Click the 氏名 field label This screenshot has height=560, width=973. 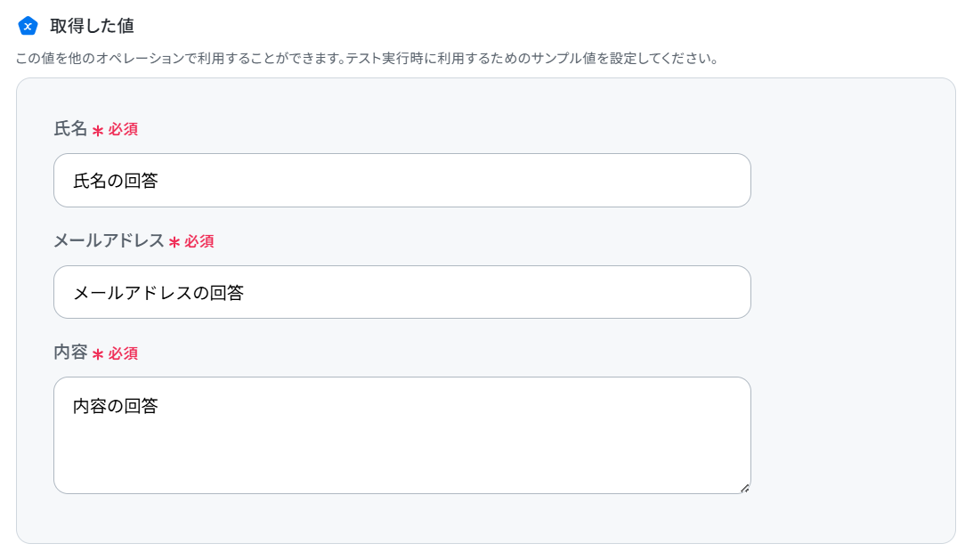click(x=70, y=128)
